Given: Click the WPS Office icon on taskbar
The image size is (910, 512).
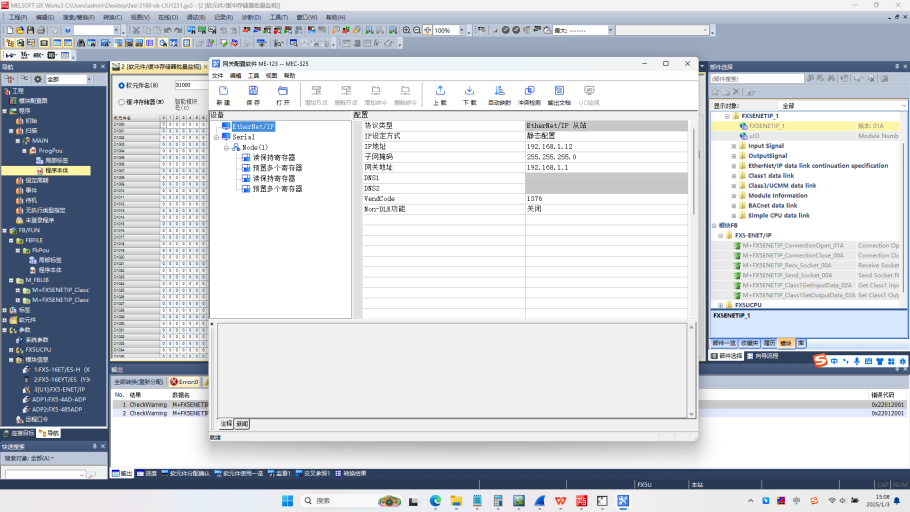Looking at the screenshot, I should coord(561,500).
